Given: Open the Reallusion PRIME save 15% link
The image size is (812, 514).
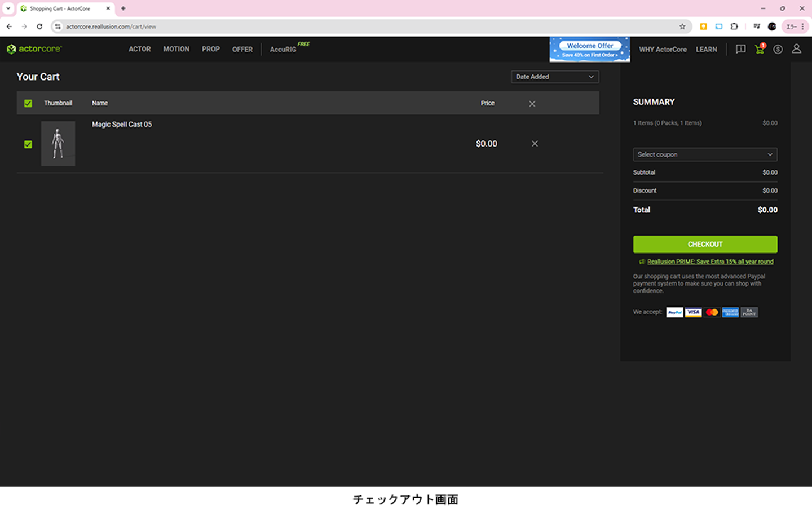Looking at the screenshot, I should pos(710,262).
